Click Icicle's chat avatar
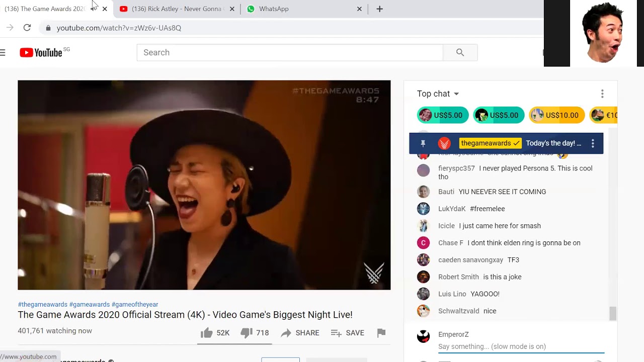The width and height of the screenshot is (644, 362). (424, 226)
